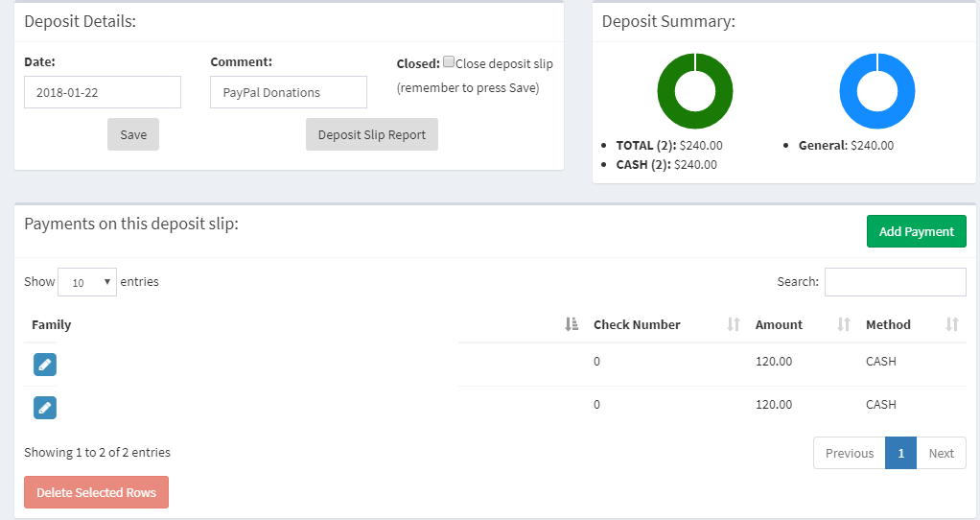Click the Deposit Summary heading

(x=668, y=21)
